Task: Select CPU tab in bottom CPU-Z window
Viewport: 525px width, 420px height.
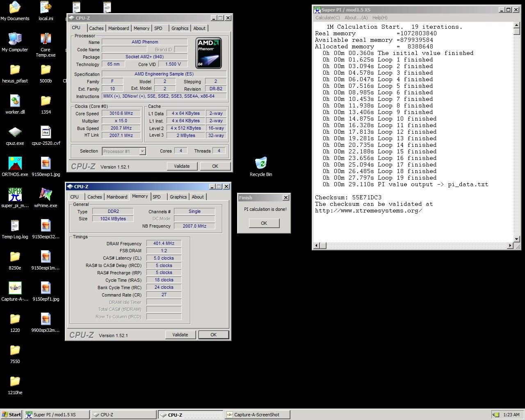Action: [x=75, y=197]
